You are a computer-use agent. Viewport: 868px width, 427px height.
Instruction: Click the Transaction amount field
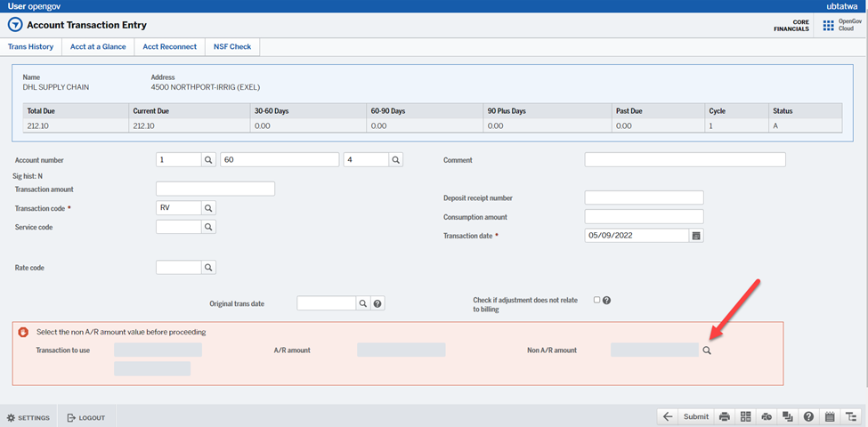(215, 189)
